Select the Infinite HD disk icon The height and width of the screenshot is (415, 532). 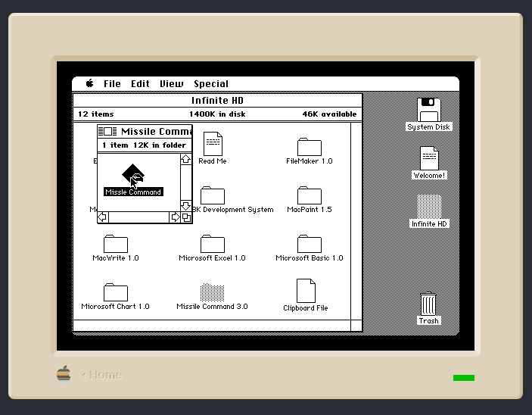pos(429,207)
